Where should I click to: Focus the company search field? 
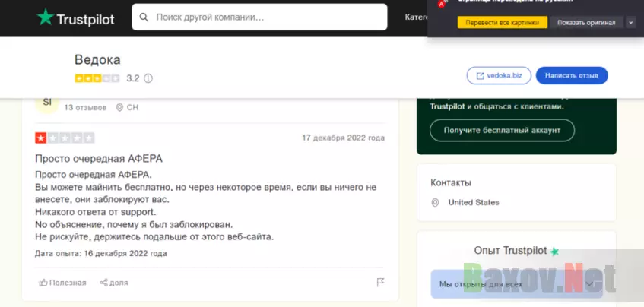pos(259,17)
